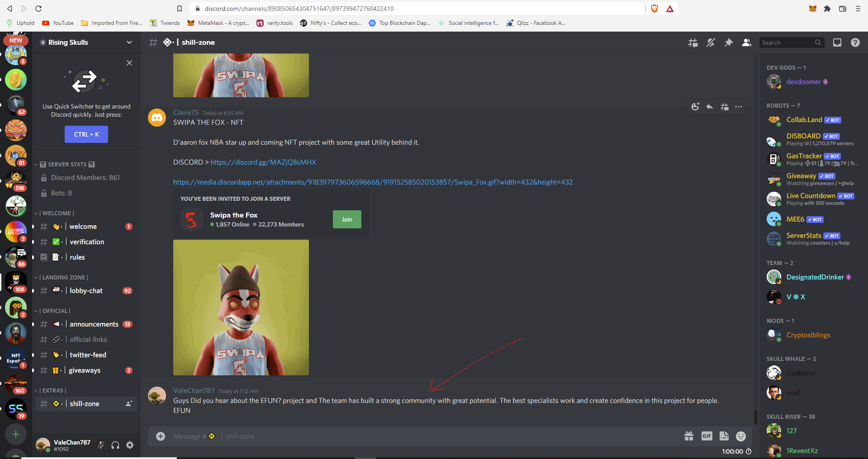This screenshot has height=459, width=868.
Task: Open Discord Help icon
Action: 855,43
